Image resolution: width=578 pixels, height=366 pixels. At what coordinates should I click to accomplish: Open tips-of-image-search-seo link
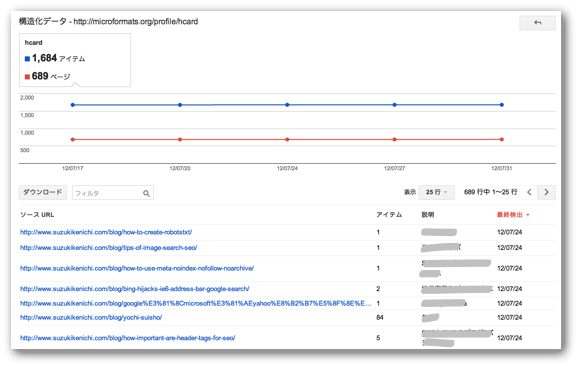(x=108, y=248)
